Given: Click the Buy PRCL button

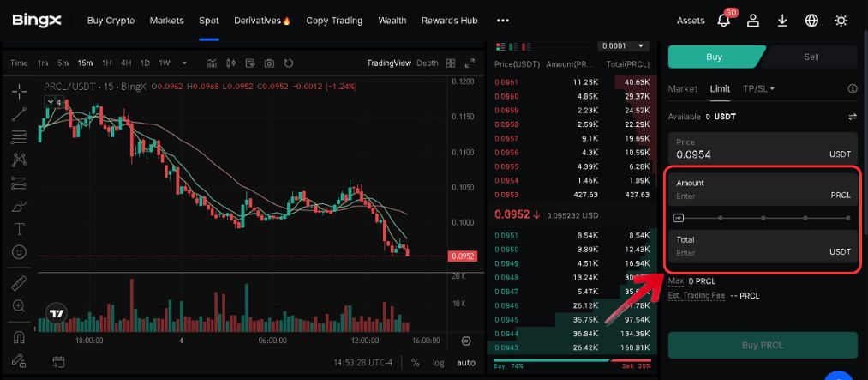Looking at the screenshot, I should 763,345.
